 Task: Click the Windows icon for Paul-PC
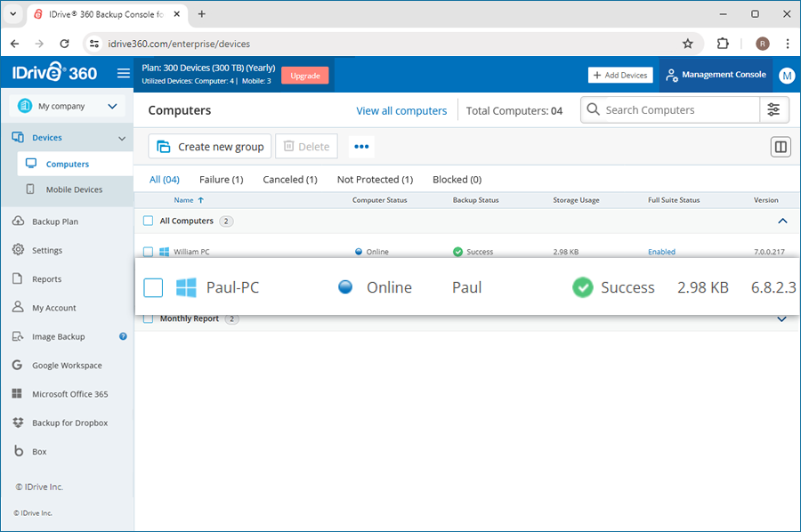(186, 287)
